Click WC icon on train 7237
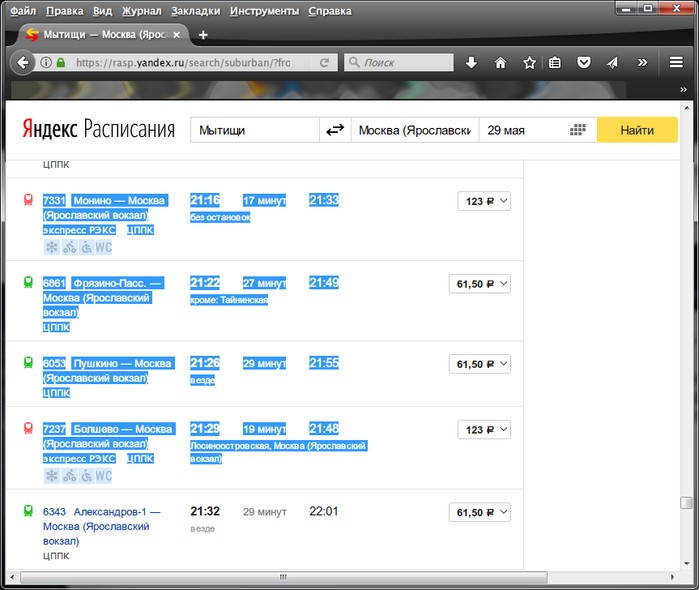699x590 pixels. pyautogui.click(x=103, y=476)
